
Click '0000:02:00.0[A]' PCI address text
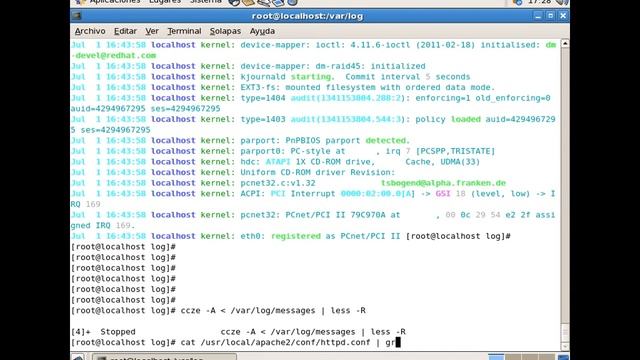(x=378, y=193)
